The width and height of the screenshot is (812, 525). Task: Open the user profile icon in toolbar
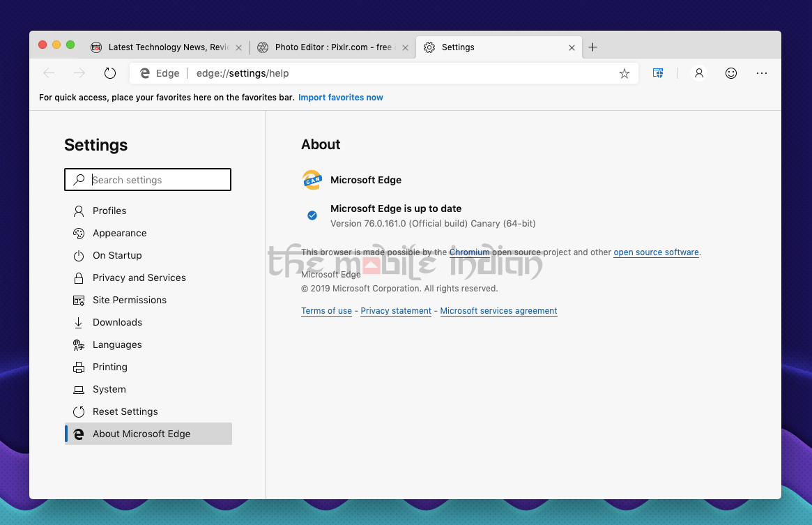(699, 73)
